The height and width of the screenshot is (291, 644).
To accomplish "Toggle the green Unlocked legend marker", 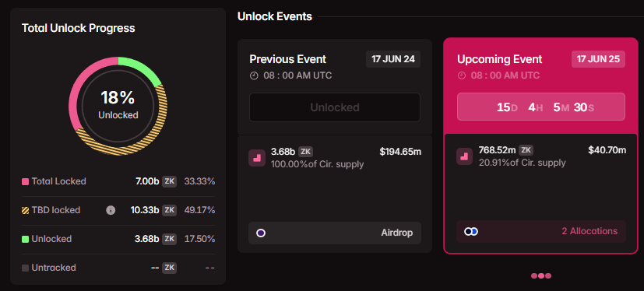I will (x=25, y=239).
